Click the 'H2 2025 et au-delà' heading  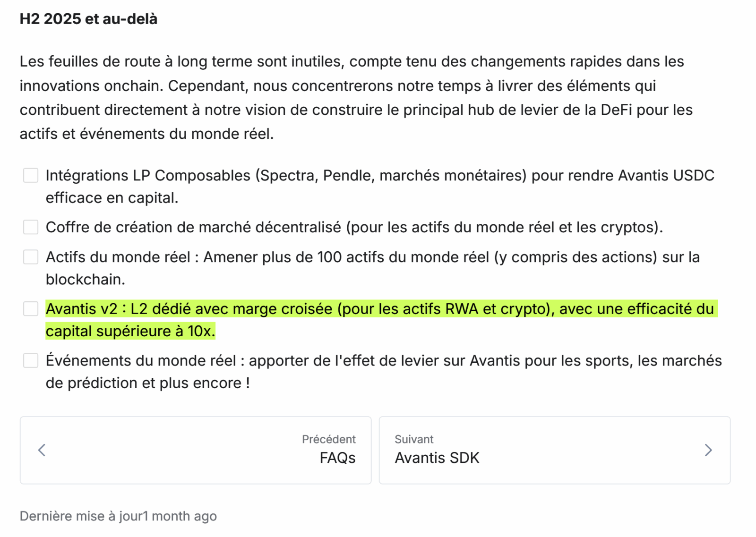pos(88,19)
